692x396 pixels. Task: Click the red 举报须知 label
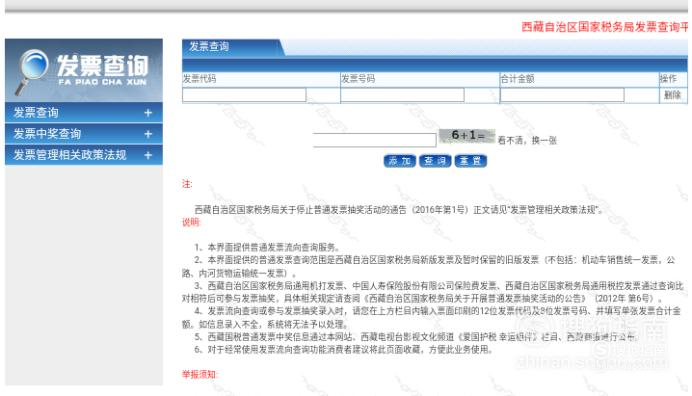click(200, 374)
